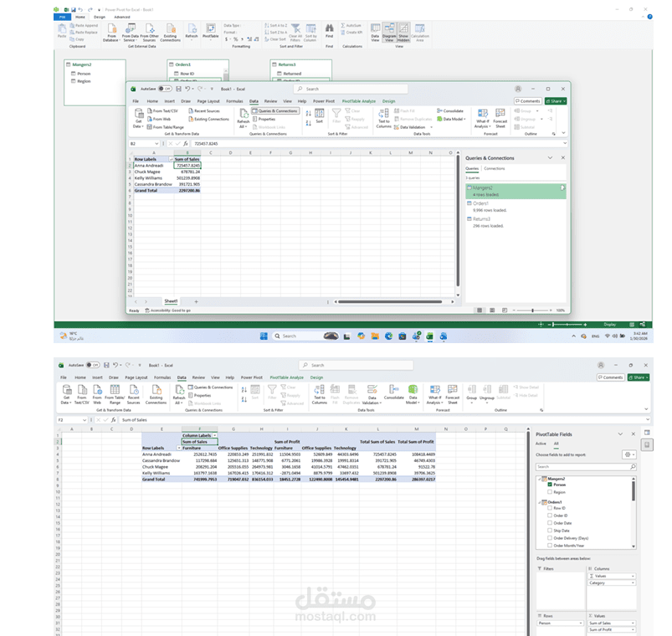Open From Other Sources in Power Pivot
Screen dimensions: 672x636
tap(150, 33)
